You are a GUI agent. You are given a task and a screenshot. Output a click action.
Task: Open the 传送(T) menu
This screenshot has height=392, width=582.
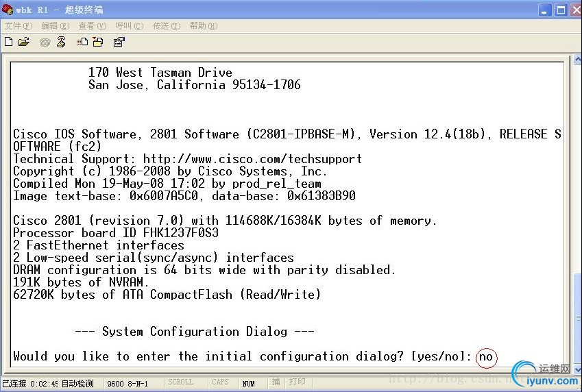[167, 26]
